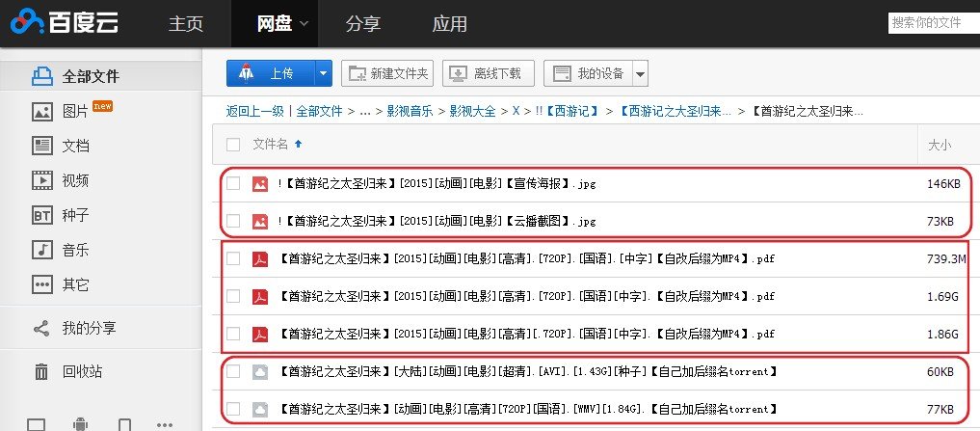Check the 1.86G pdf file checkbox
This screenshot has height=431, width=980.
click(x=233, y=334)
